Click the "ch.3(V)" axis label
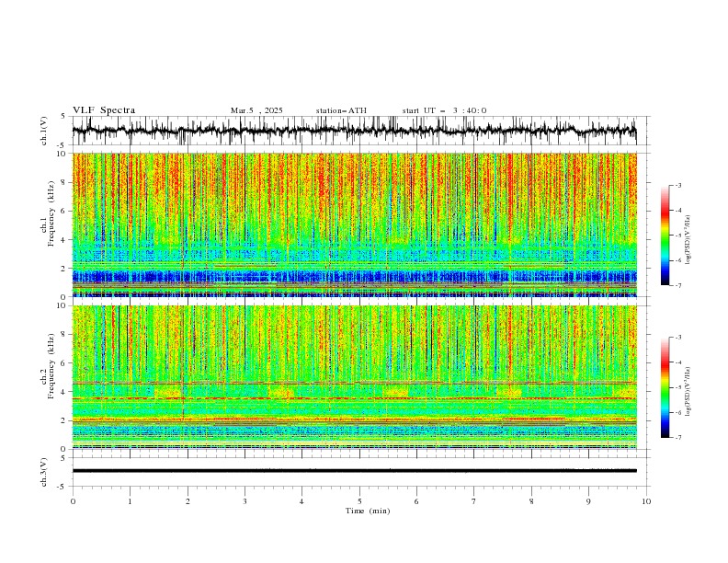Screen dimensions: 728x563 [44, 472]
